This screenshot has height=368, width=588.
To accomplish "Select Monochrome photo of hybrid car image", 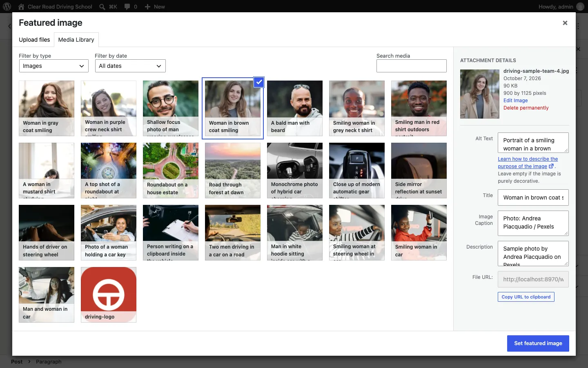I will (295, 171).
